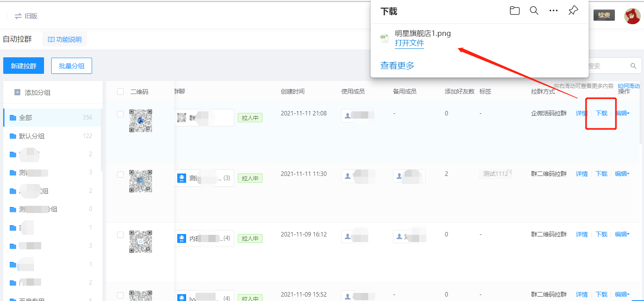Open 如何滑动 help link
Viewport: 644px width, 301px height.
[x=629, y=86]
